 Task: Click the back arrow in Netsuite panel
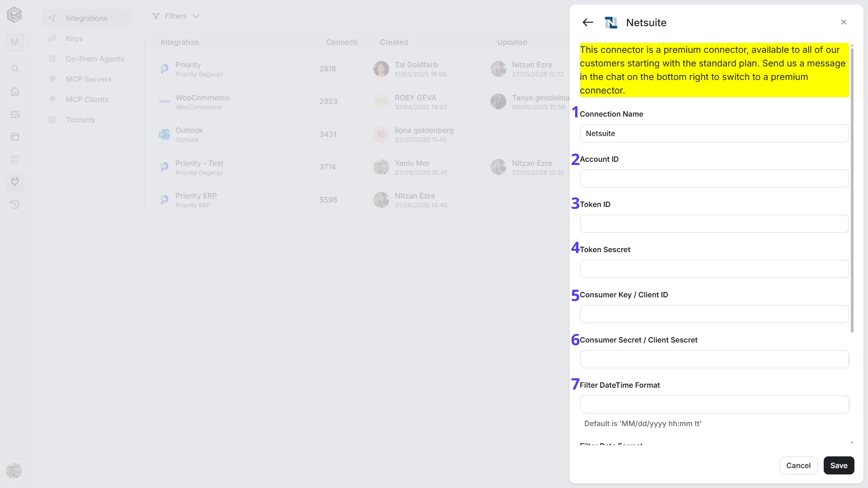click(x=588, y=22)
